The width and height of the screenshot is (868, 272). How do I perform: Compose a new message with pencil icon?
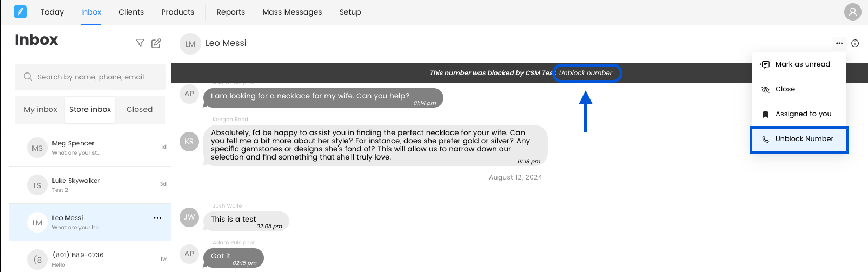point(156,43)
